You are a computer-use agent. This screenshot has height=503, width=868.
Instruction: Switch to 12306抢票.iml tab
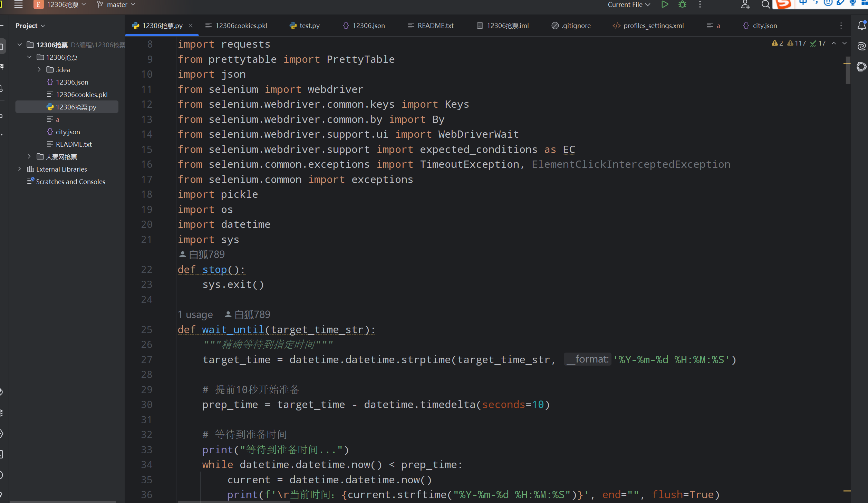503,26
